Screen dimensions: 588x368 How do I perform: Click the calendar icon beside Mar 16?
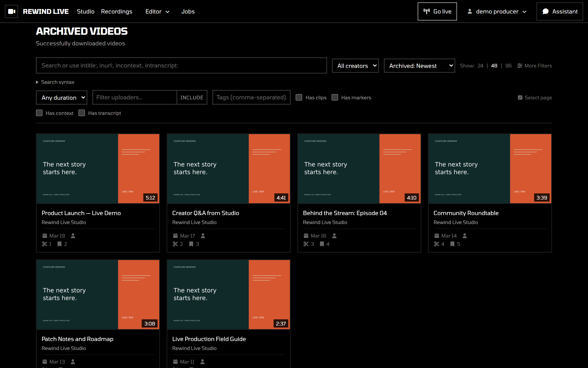pyautogui.click(x=306, y=236)
